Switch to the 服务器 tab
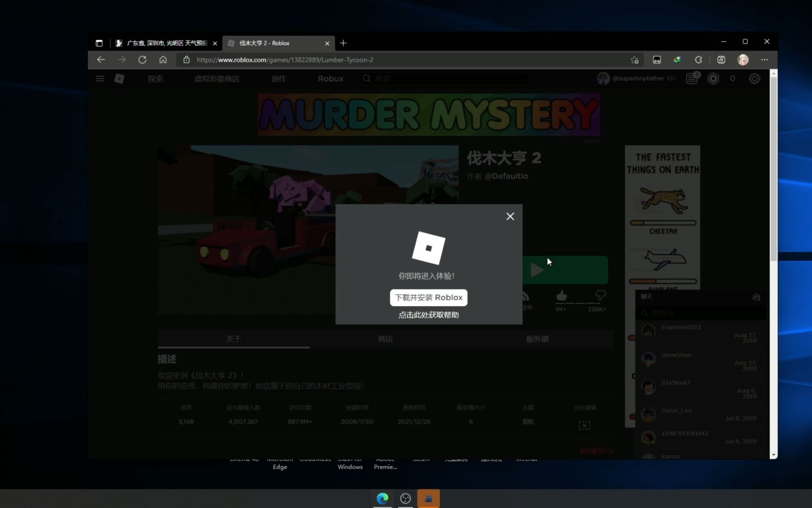 pyautogui.click(x=537, y=339)
